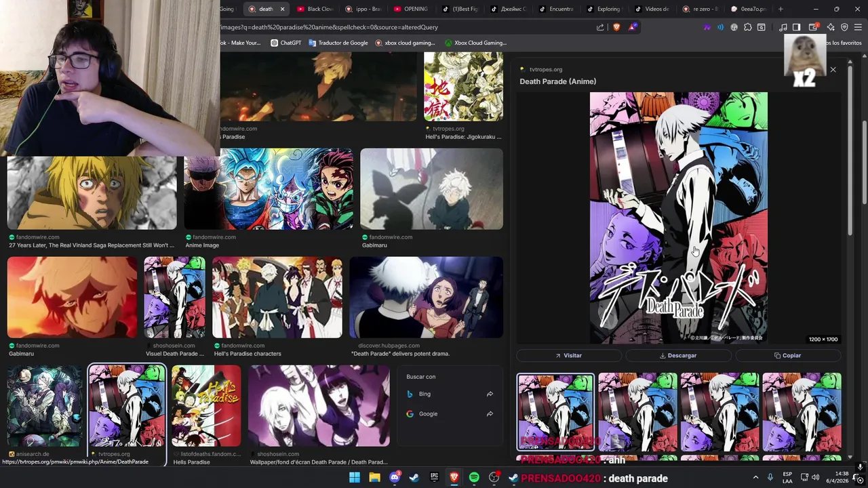This screenshot has height=488, width=868.
Task: Open Brave Wallet icon in toolbar
Action: click(813, 27)
